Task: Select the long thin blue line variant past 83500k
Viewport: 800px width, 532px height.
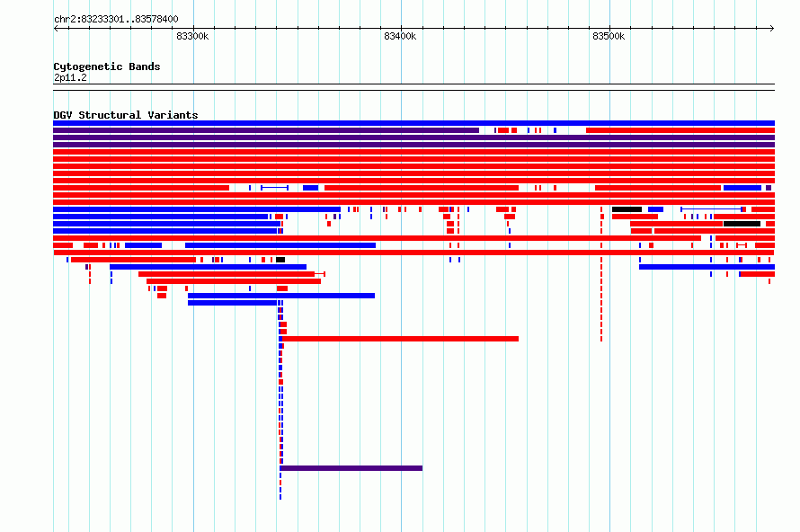Action: pos(711,209)
